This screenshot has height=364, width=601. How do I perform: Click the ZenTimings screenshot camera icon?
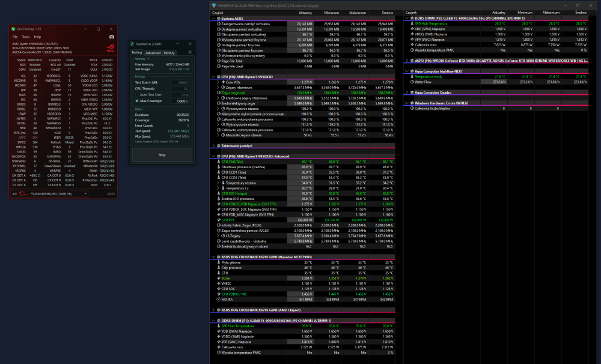pos(112,37)
